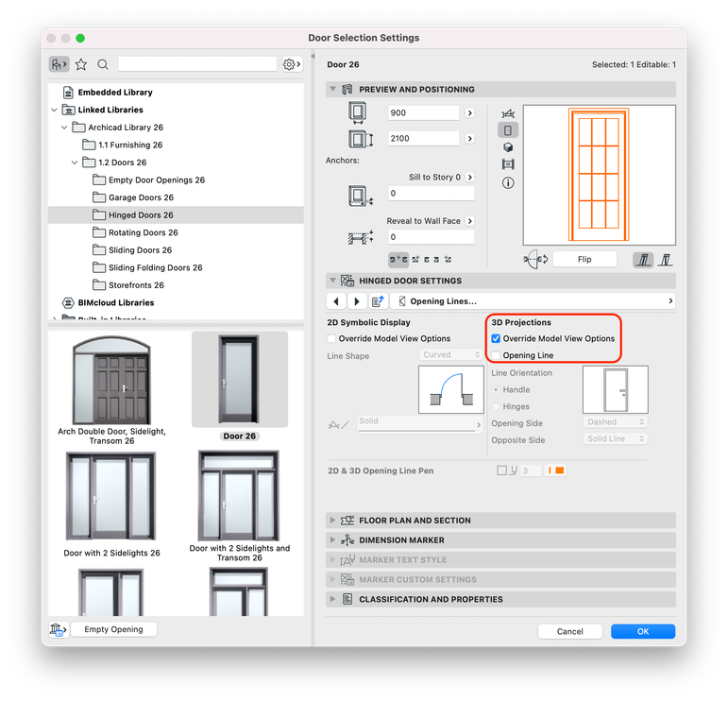Collapse the Hinged Door Settings panel
The image size is (728, 701).
coord(332,281)
